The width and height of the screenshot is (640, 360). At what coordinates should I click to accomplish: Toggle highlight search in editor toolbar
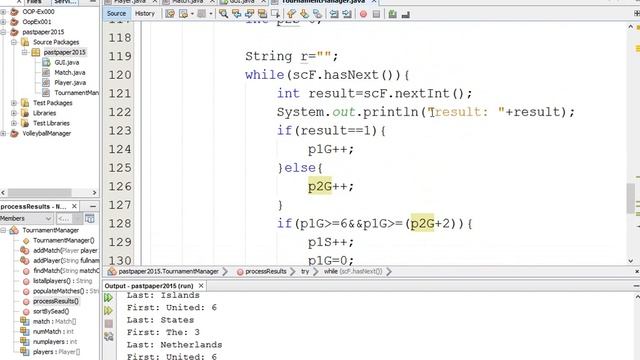click(x=262, y=14)
